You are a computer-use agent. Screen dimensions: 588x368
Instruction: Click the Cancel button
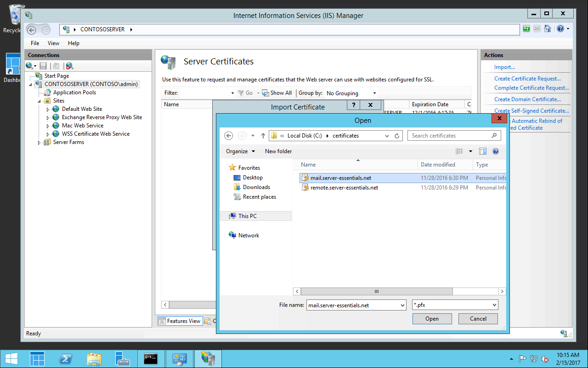pos(478,319)
